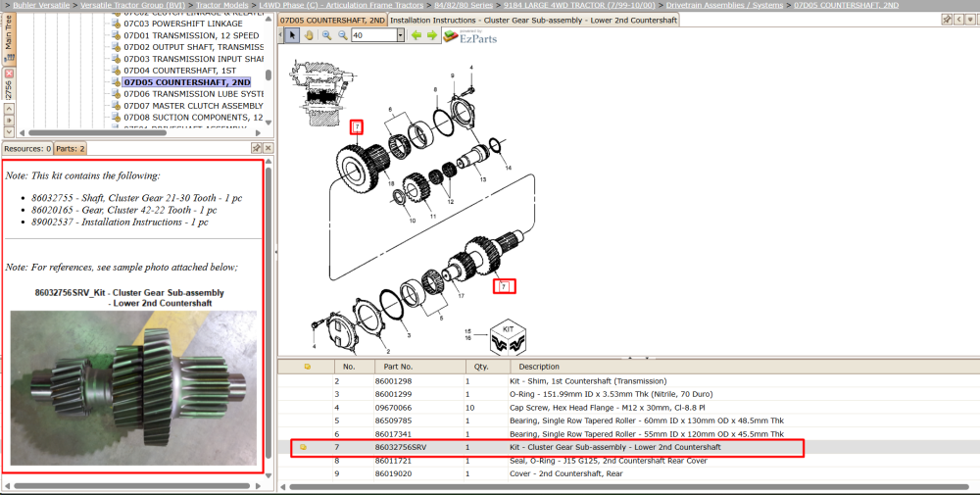Click the up arrow button on left sidebar
The height and width of the screenshot is (495, 980).
(9, 108)
